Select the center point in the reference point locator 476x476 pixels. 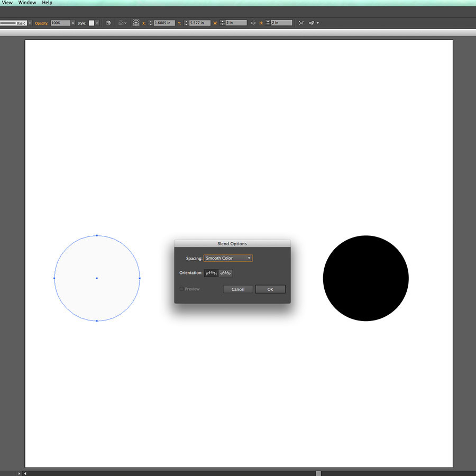135,23
